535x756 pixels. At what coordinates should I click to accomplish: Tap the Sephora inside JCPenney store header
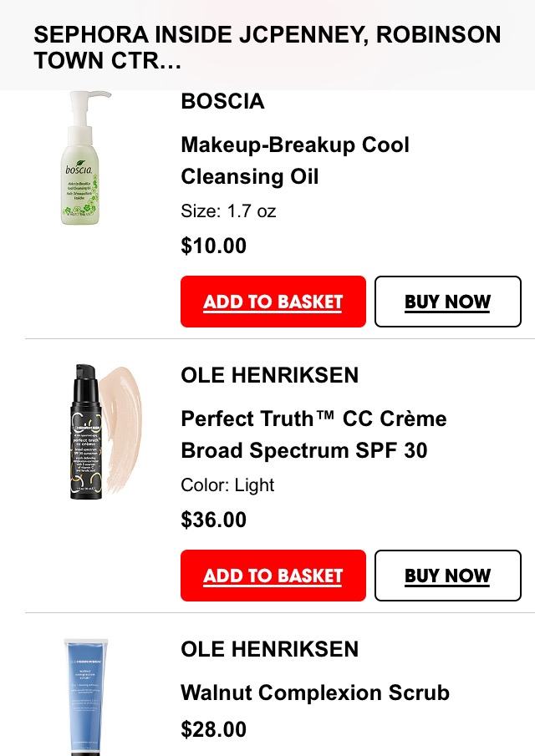pos(267,48)
